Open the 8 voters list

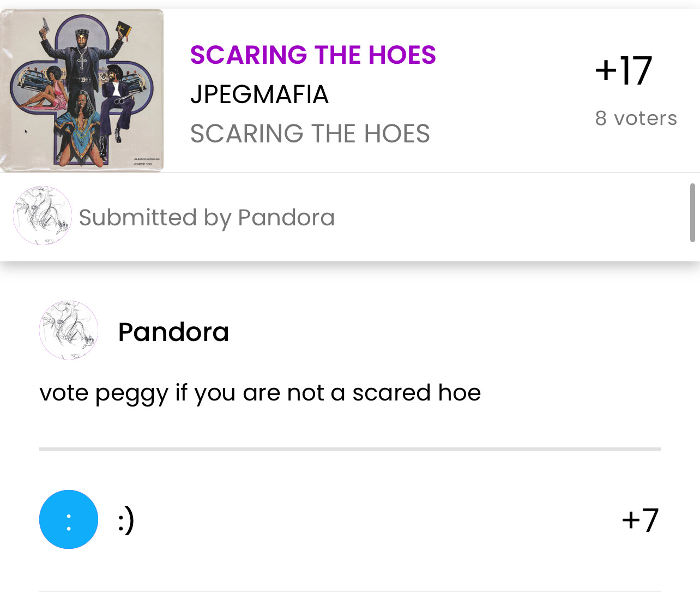636,118
